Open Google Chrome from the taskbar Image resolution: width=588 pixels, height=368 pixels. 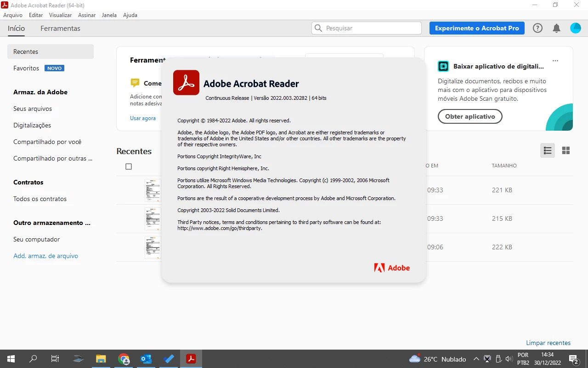124,359
